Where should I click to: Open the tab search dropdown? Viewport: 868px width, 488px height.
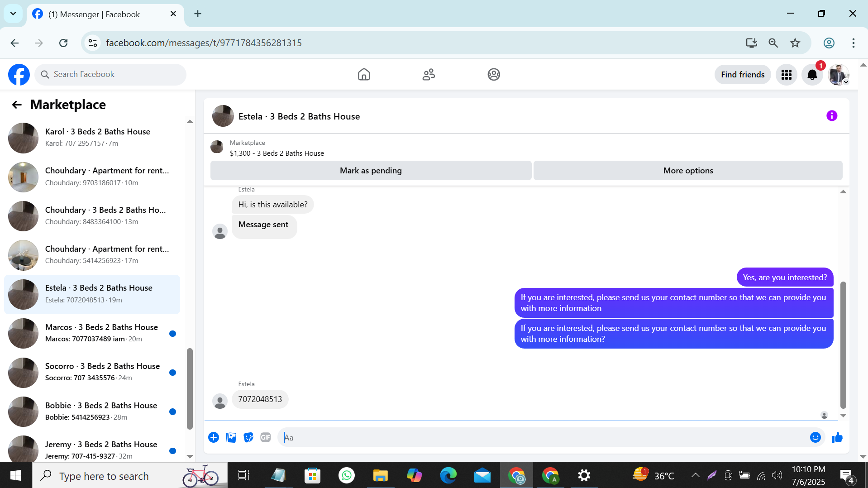[x=13, y=14]
